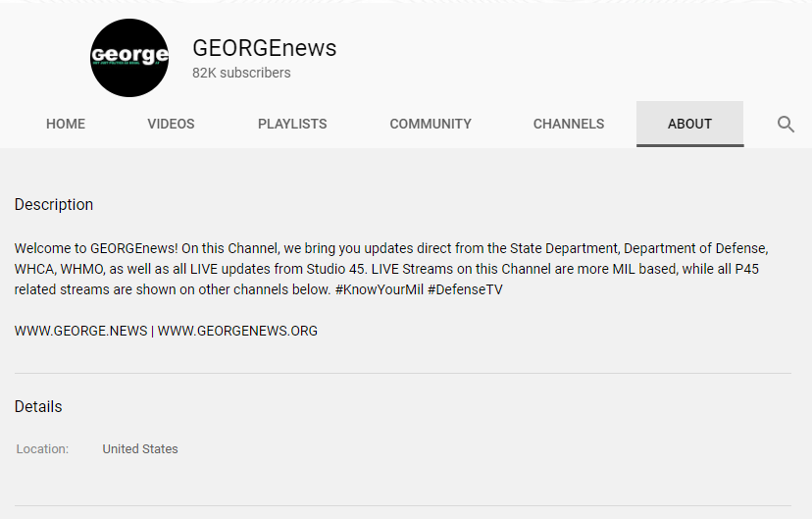Image resolution: width=812 pixels, height=519 pixels.
Task: Click the channel search magnifier icon
Action: [786, 125]
